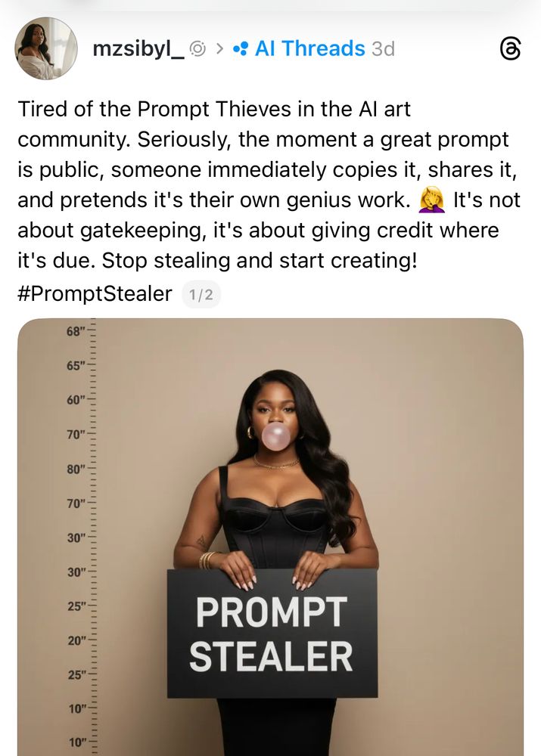Open mzsibyl_ profile avatar photo

(46, 48)
